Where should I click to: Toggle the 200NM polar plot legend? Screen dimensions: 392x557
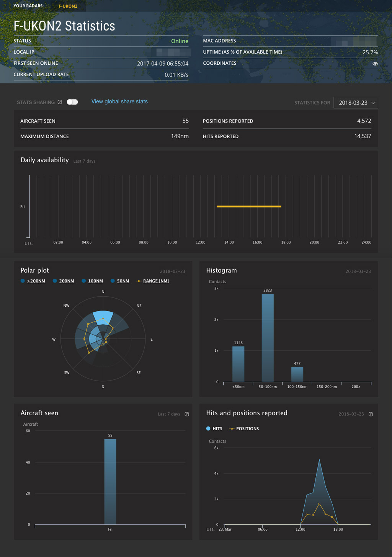click(64, 281)
